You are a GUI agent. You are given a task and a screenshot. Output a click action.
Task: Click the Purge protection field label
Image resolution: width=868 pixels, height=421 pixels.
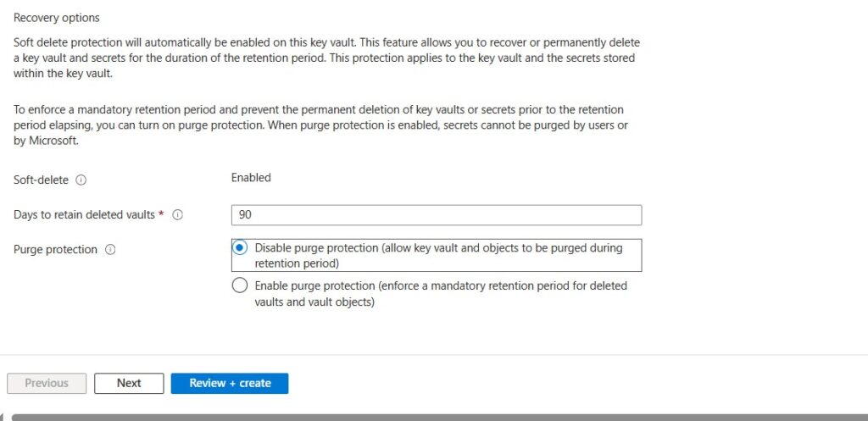pyautogui.click(x=55, y=250)
